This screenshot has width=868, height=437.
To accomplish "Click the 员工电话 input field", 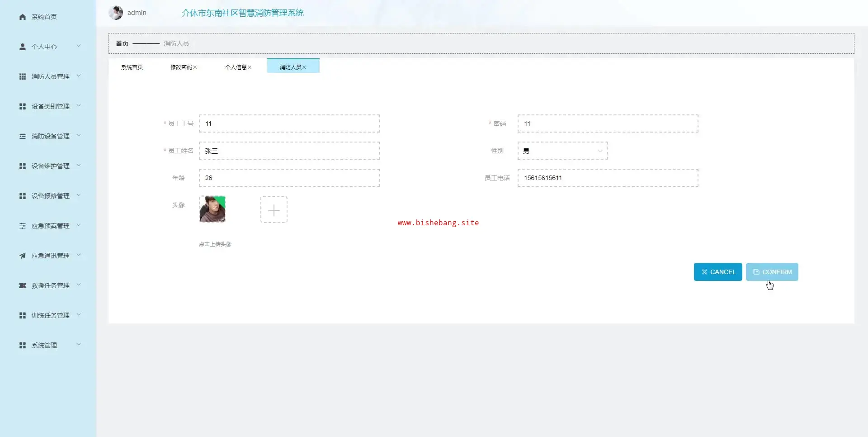I will 608,178.
